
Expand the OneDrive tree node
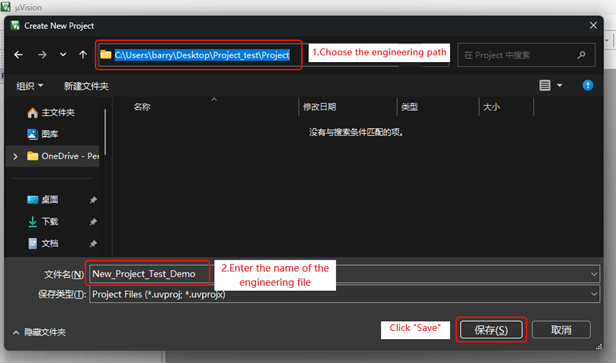[15, 156]
